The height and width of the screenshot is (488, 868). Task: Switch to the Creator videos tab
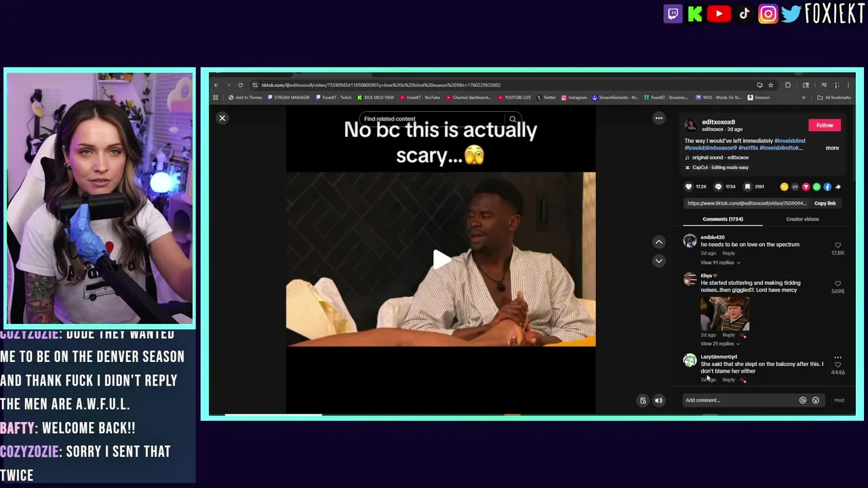click(802, 219)
